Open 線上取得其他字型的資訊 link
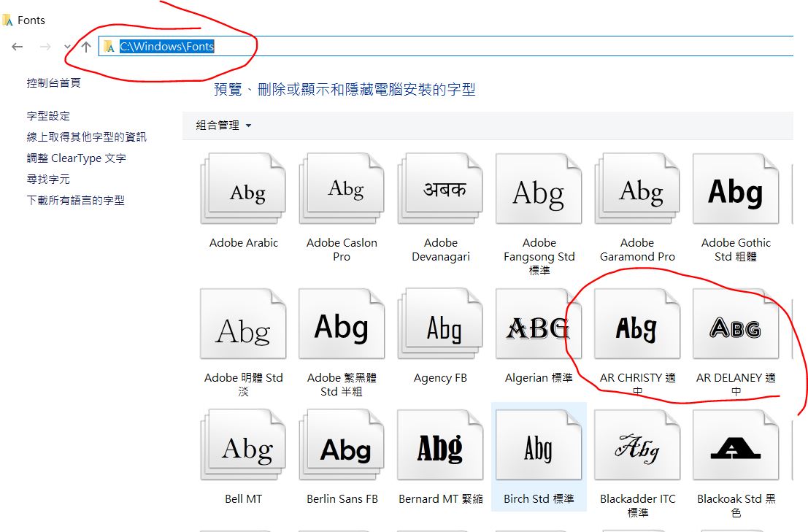 tap(87, 137)
